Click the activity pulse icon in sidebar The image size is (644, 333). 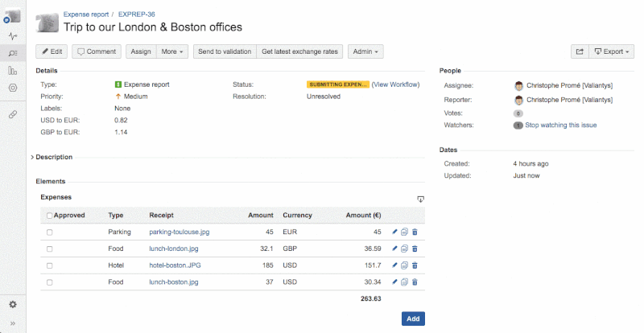13,36
